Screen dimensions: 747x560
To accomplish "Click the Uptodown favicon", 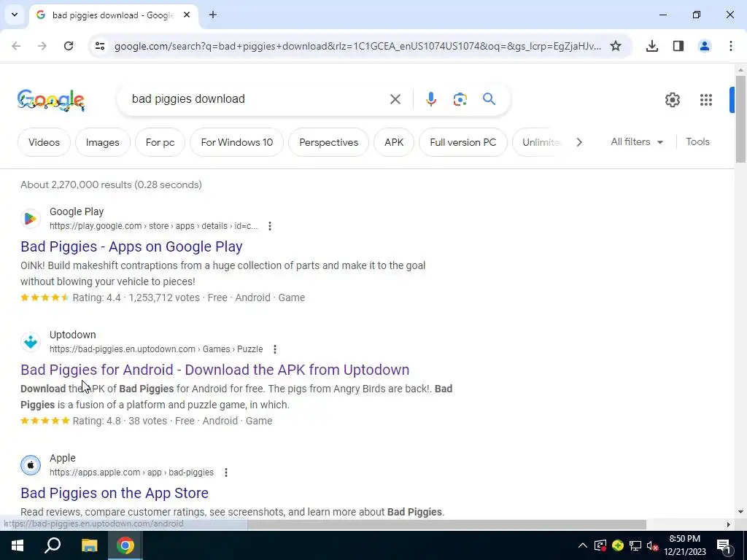I will pos(31,342).
